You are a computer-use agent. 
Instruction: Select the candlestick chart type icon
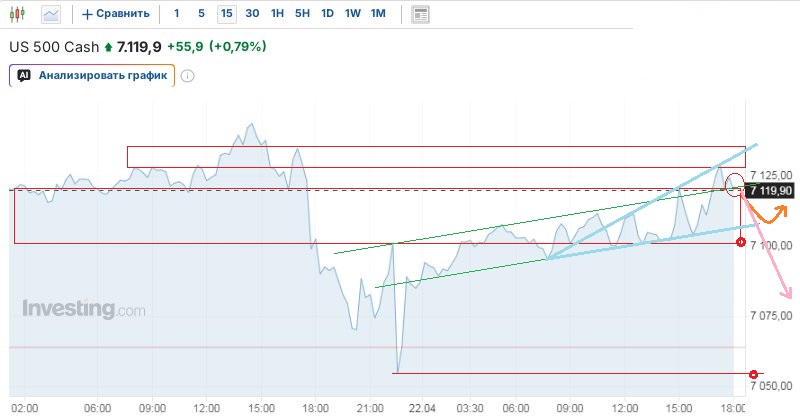point(19,14)
